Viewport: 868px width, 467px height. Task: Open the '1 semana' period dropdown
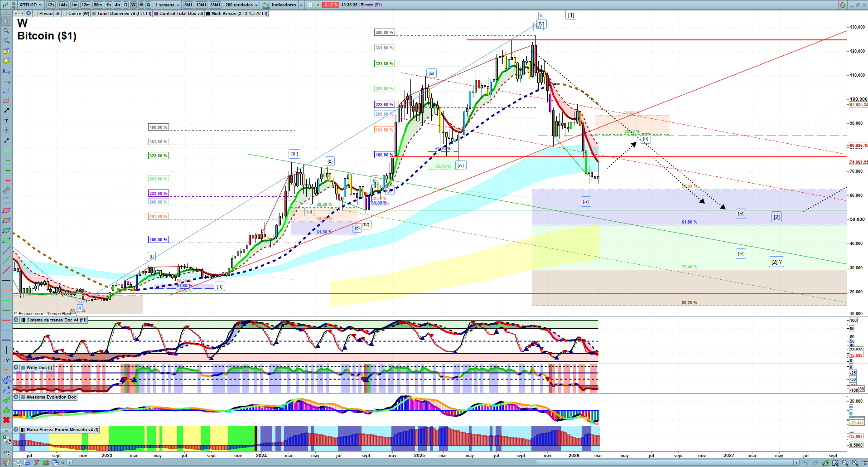pos(167,5)
